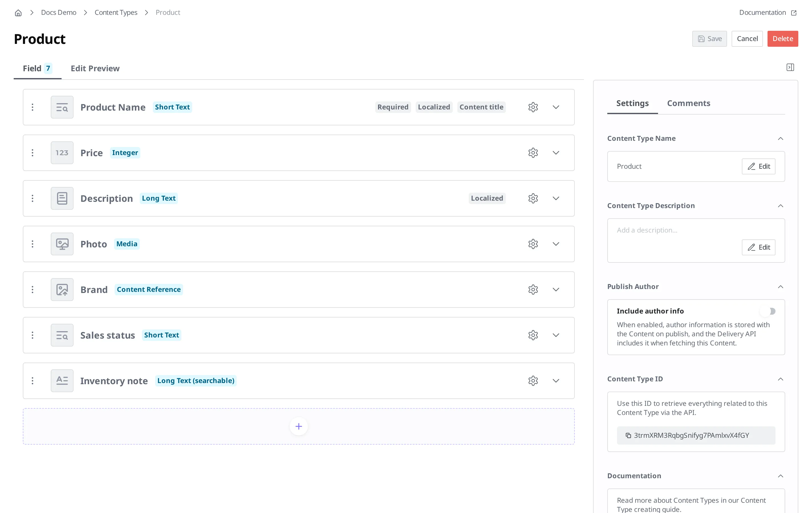812x513 pixels.
Task: Switch to the Field tab
Action: pos(37,68)
